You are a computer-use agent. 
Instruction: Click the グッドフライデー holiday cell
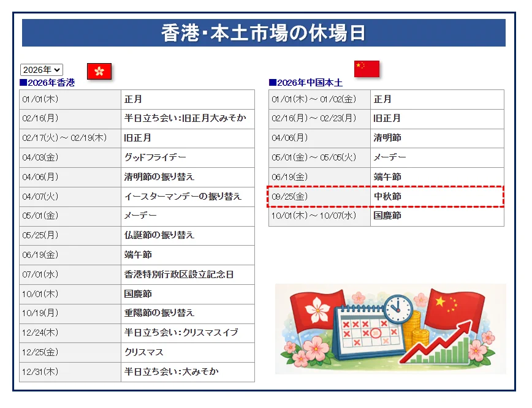click(x=188, y=157)
